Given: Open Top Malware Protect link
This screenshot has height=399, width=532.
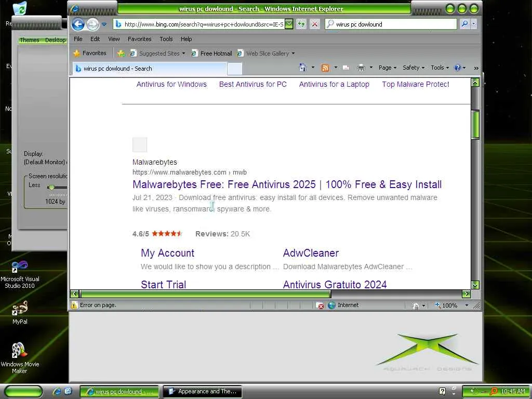Looking at the screenshot, I should (x=416, y=84).
